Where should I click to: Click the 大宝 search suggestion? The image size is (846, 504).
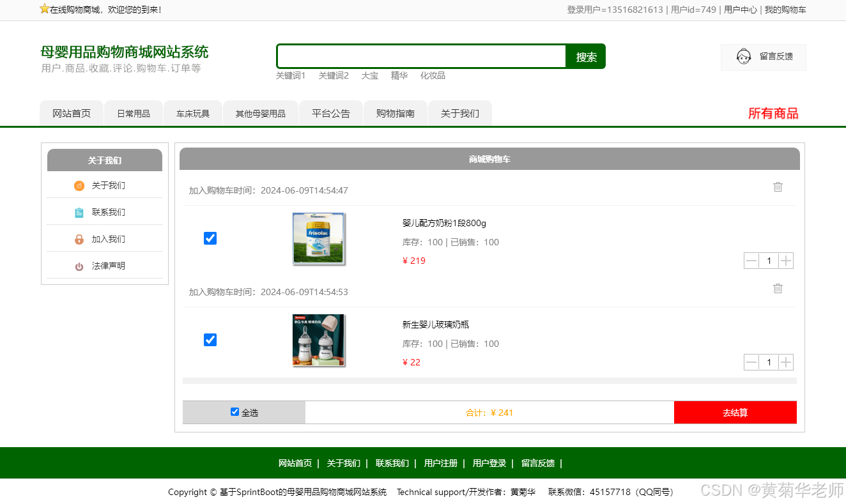pyautogui.click(x=370, y=75)
